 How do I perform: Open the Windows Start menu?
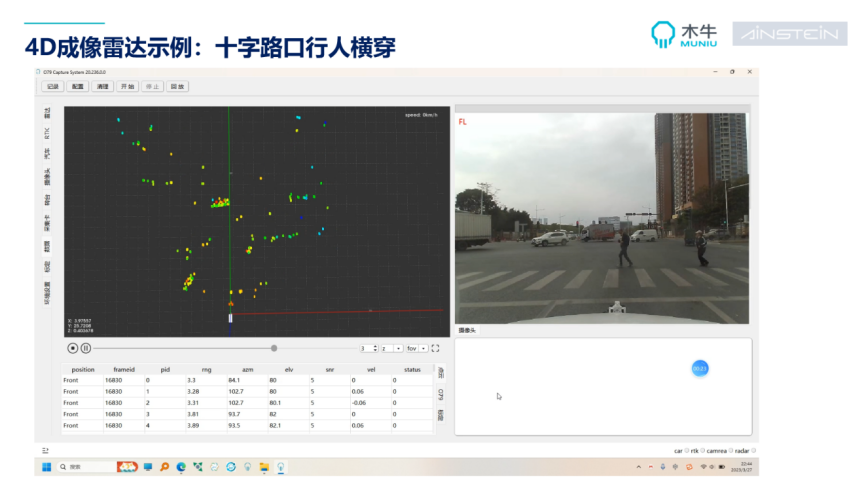click(x=45, y=467)
